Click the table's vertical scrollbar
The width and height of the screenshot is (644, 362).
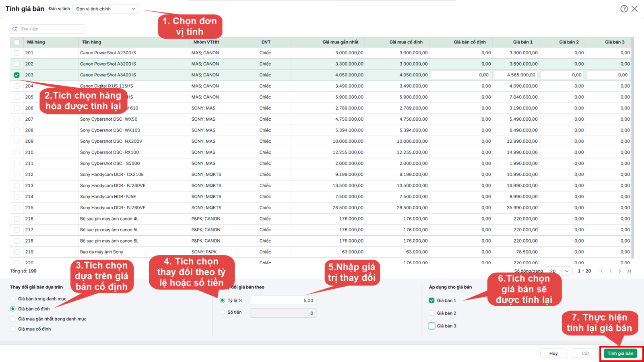click(x=633, y=148)
